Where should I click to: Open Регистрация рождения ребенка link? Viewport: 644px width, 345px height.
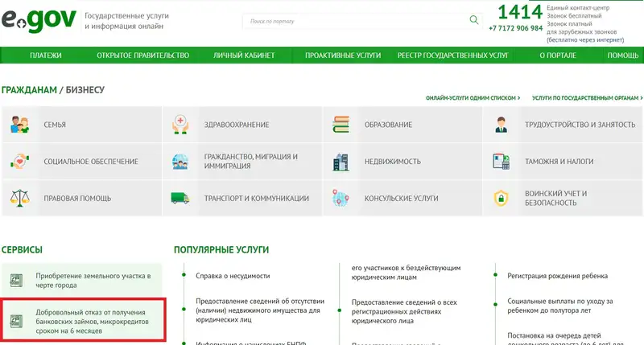point(557,275)
